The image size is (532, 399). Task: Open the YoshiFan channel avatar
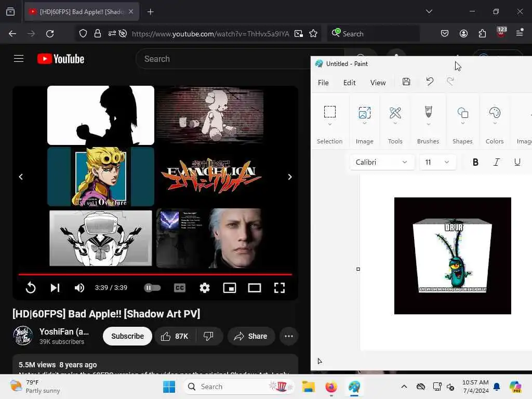(23, 336)
